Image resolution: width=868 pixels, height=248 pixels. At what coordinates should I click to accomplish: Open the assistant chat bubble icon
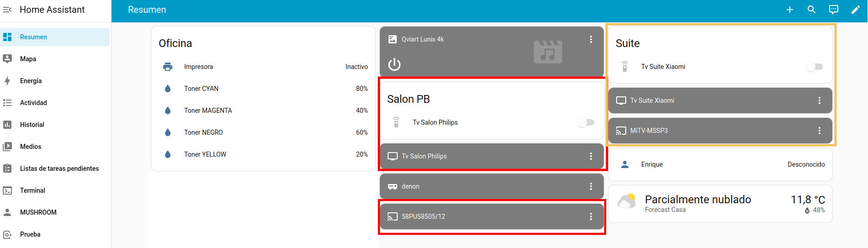tap(833, 10)
